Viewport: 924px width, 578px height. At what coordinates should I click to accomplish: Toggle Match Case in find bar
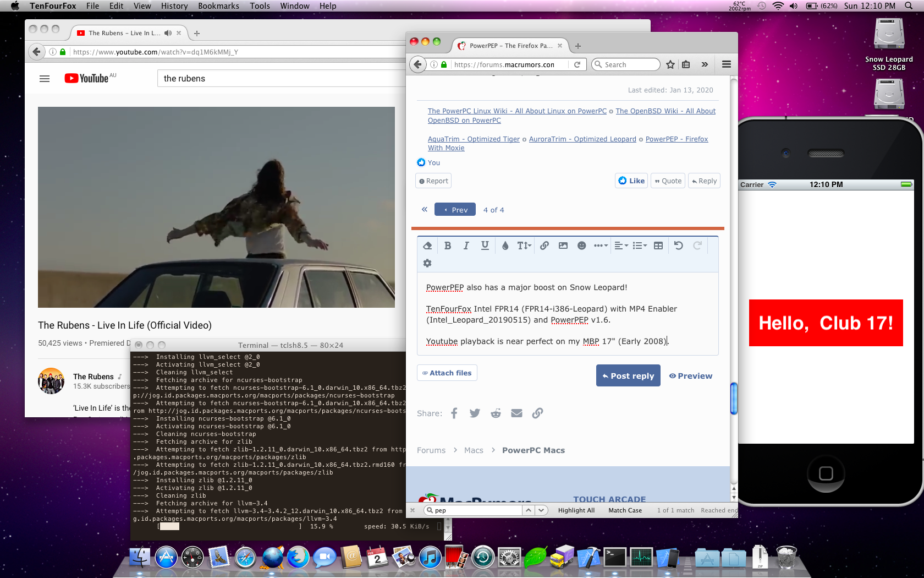(625, 510)
